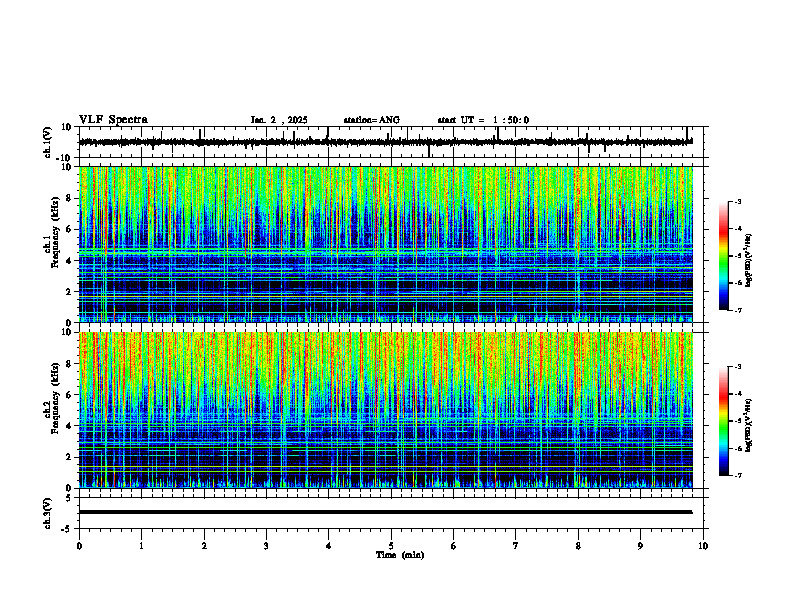Click time axis tick label 1
Screen dimensions: 792x612
(141, 546)
